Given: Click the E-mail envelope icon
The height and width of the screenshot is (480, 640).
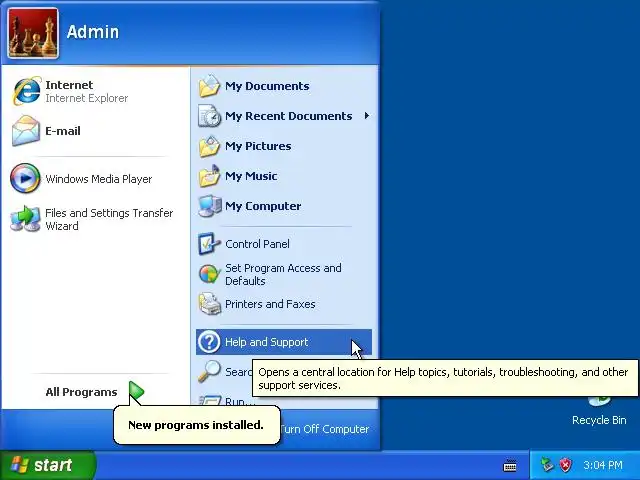Looking at the screenshot, I should coord(26,131).
